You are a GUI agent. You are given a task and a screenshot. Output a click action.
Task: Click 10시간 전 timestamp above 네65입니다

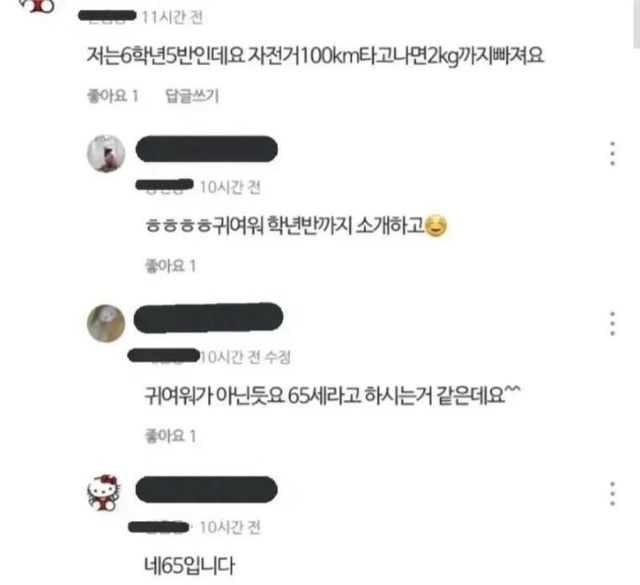tap(230, 527)
